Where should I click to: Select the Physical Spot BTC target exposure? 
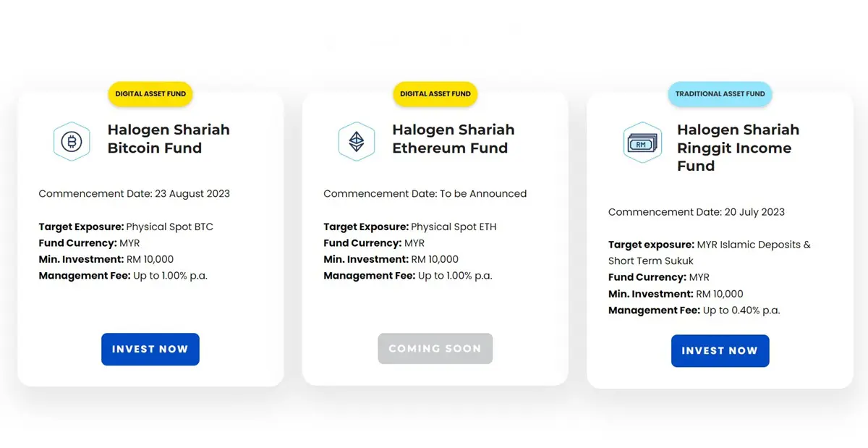point(170,227)
